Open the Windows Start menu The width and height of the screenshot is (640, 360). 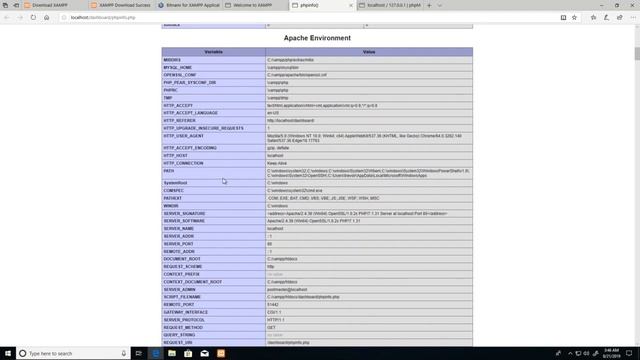coord(8,353)
